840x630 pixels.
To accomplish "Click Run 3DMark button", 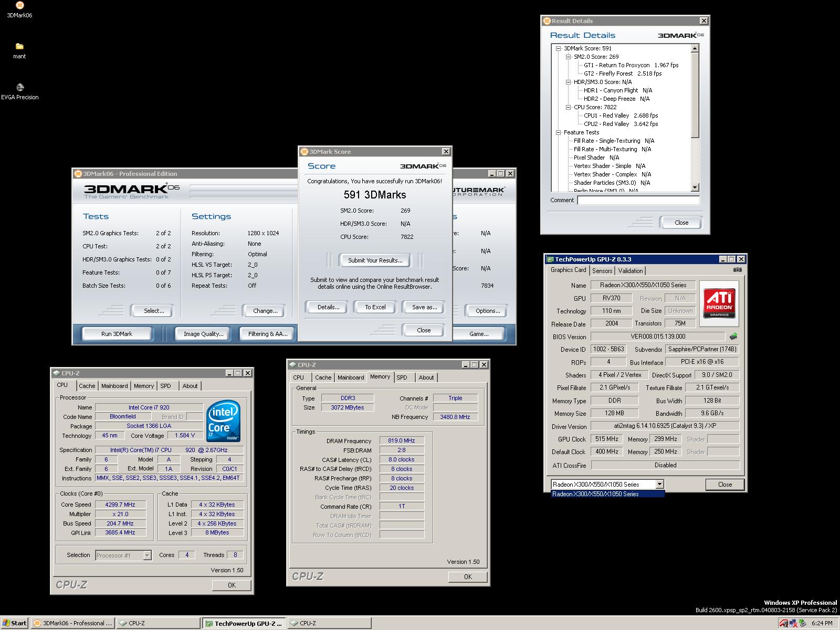I will pos(117,334).
